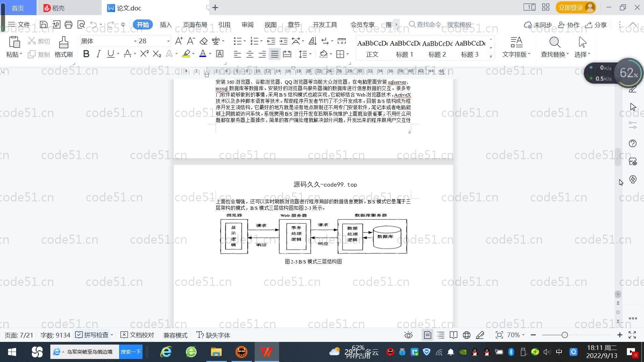Toggle Underline formatting
644x362 pixels.
pyautogui.click(x=110, y=54)
